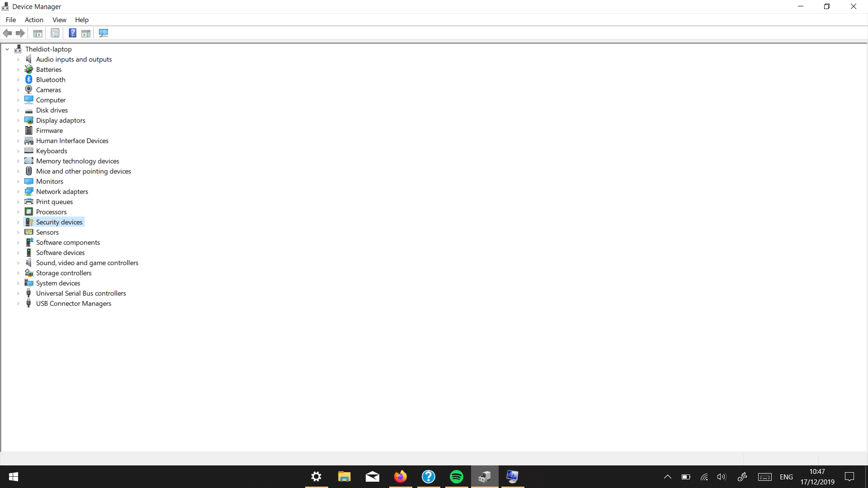
Task: Open Spotify from the taskbar
Action: tap(457, 477)
